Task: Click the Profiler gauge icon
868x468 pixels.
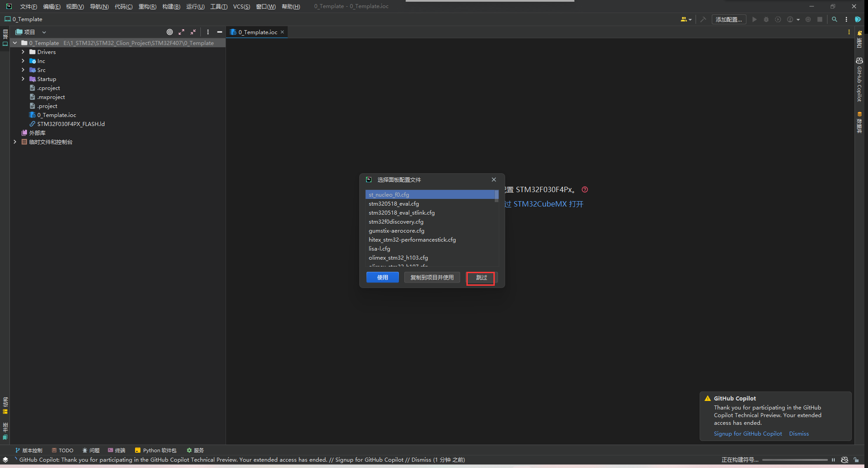Action: click(x=790, y=19)
